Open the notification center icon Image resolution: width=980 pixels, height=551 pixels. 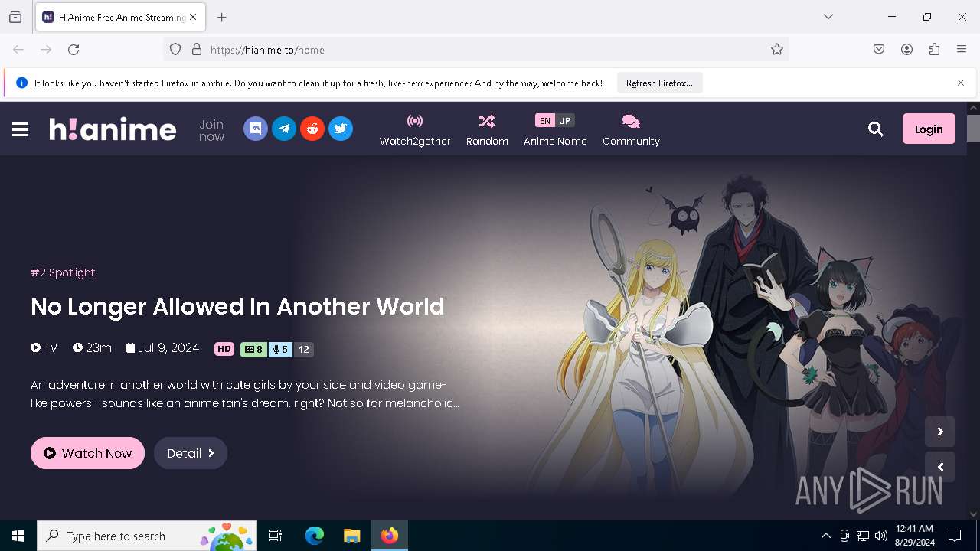tap(955, 536)
